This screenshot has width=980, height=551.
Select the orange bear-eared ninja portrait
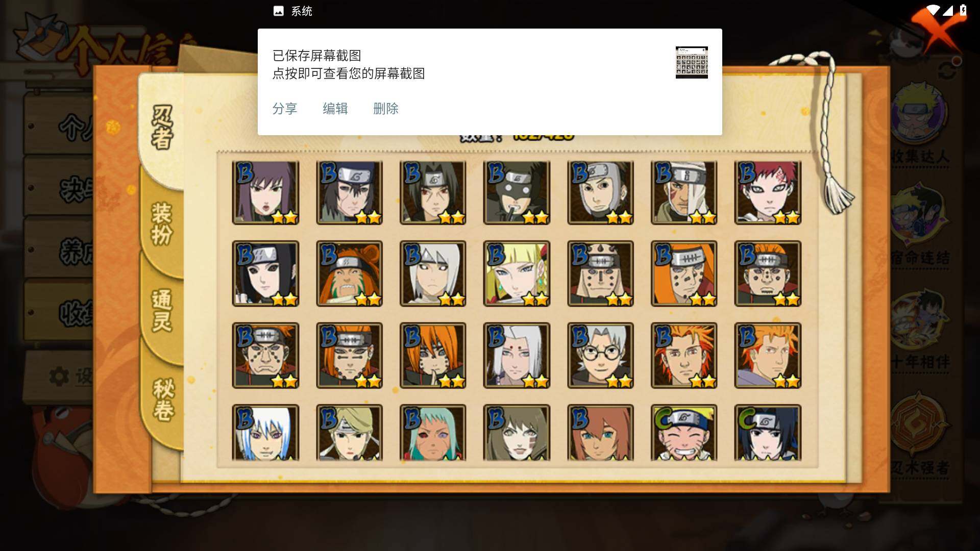(349, 274)
